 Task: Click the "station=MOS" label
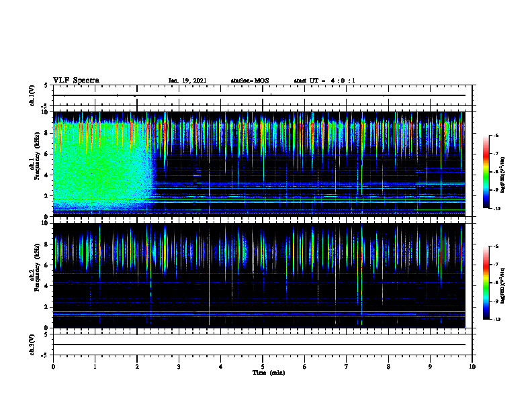coord(250,81)
